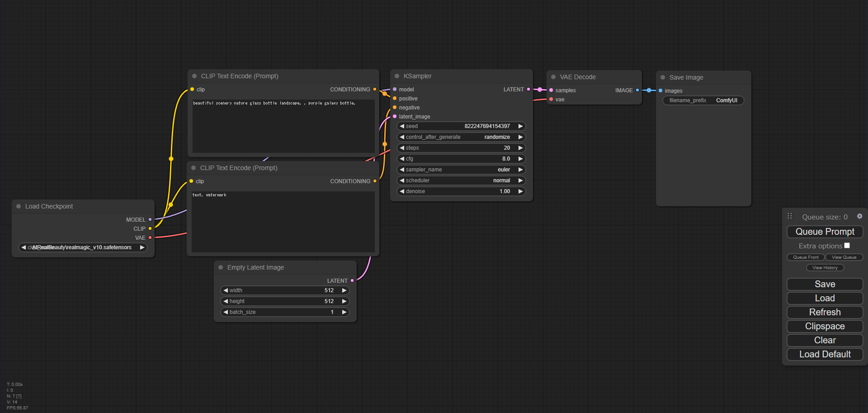
Task: Collapse the KSampler node via its title dot
Action: click(x=397, y=76)
